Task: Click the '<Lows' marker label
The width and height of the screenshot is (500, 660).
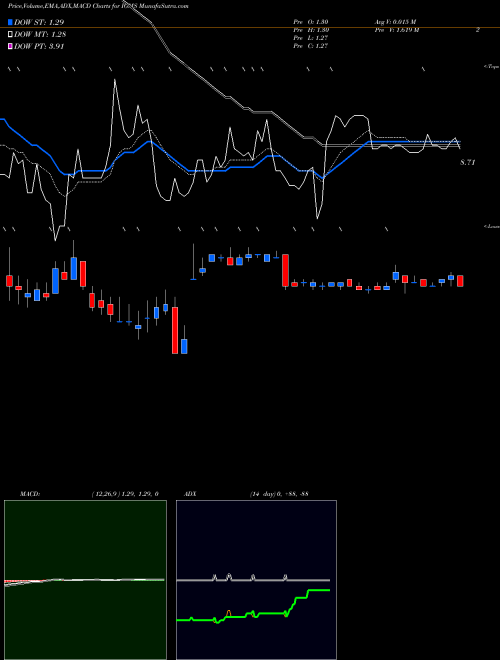Action: pos(492,226)
